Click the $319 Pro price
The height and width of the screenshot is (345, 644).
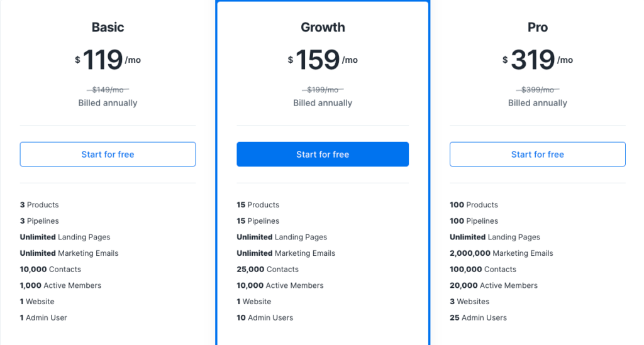(x=538, y=60)
